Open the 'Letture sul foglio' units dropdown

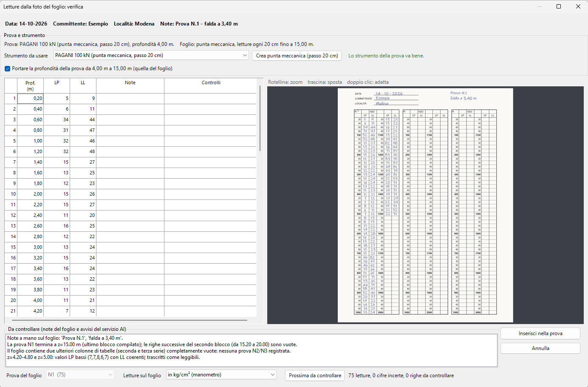click(x=221, y=375)
